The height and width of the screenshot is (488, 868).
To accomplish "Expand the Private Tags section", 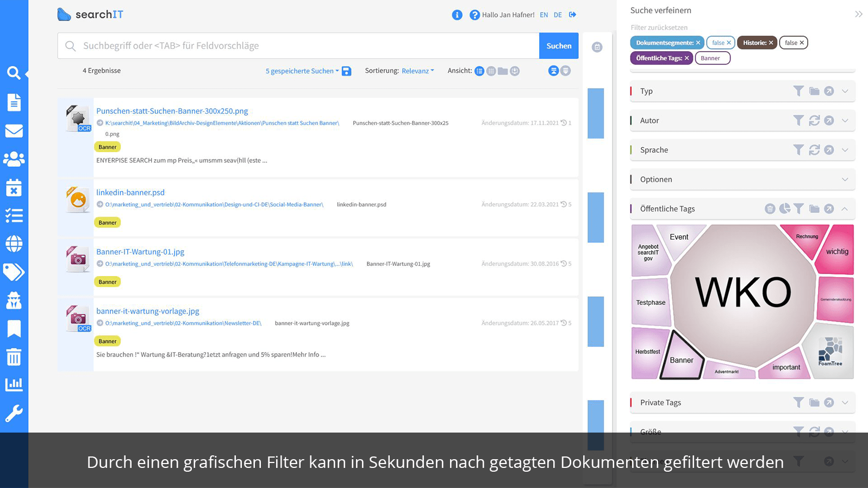I will (x=845, y=402).
